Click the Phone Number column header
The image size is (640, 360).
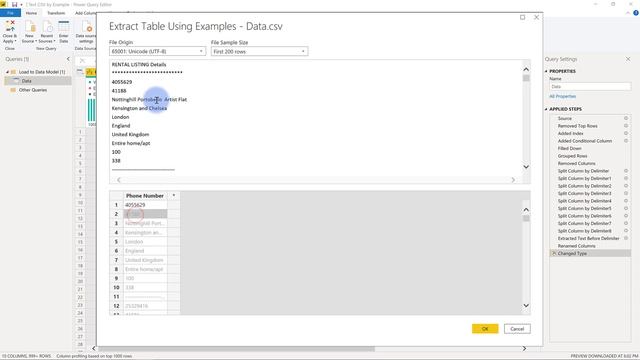click(145, 196)
